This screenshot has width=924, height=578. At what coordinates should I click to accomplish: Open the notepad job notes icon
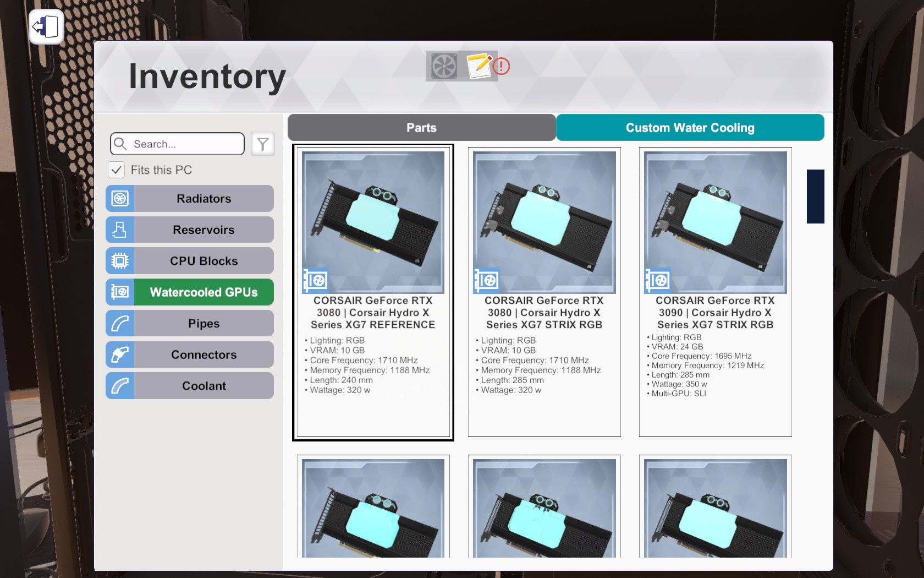[479, 66]
